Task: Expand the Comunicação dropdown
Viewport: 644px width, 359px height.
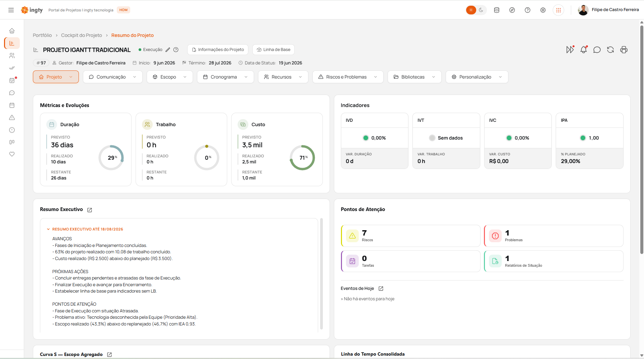Action: 113,77
